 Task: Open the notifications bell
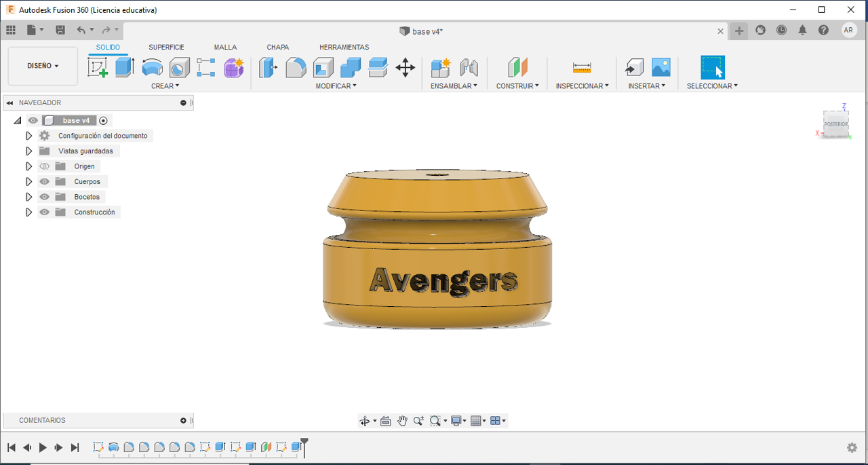pyautogui.click(x=803, y=30)
